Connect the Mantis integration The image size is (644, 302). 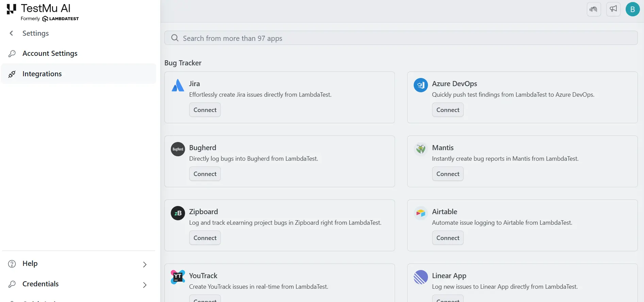(448, 174)
